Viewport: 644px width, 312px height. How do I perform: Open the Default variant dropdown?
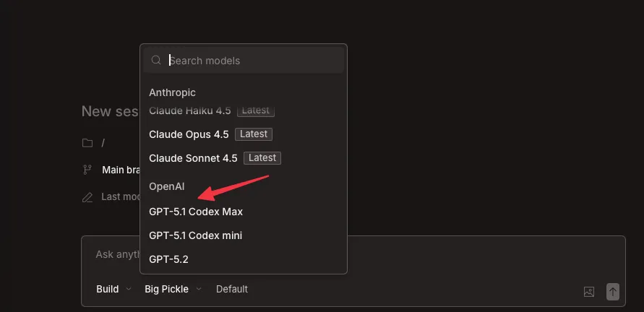(x=231, y=289)
